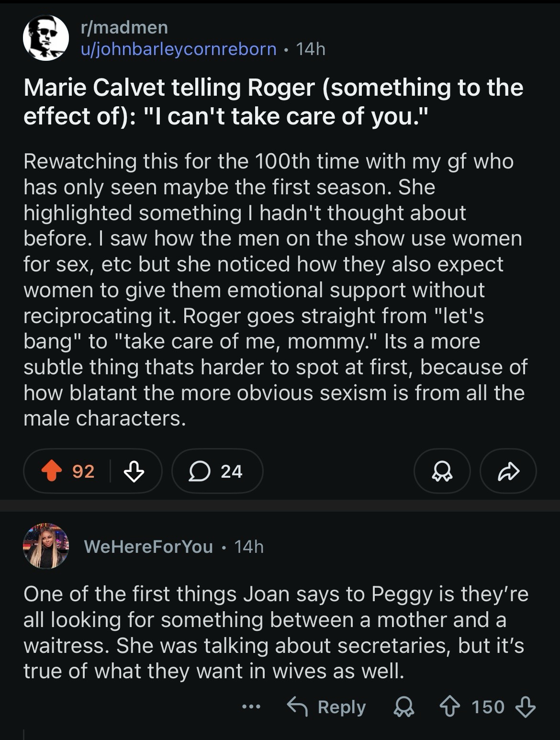Viewport: 560px width, 740px height.
Task: Upvote the WeHereForYou comment
Action: tap(450, 707)
